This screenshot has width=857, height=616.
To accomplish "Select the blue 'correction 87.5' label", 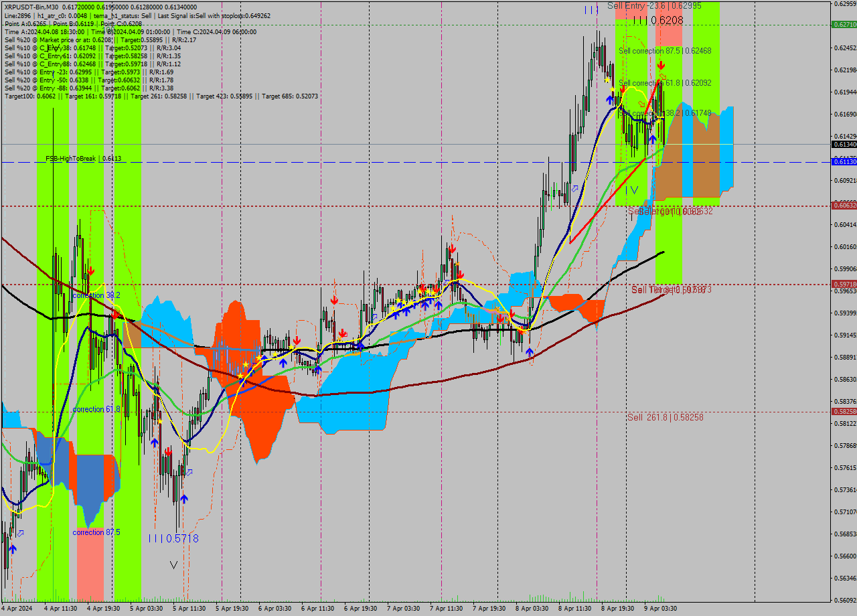I will [x=96, y=532].
